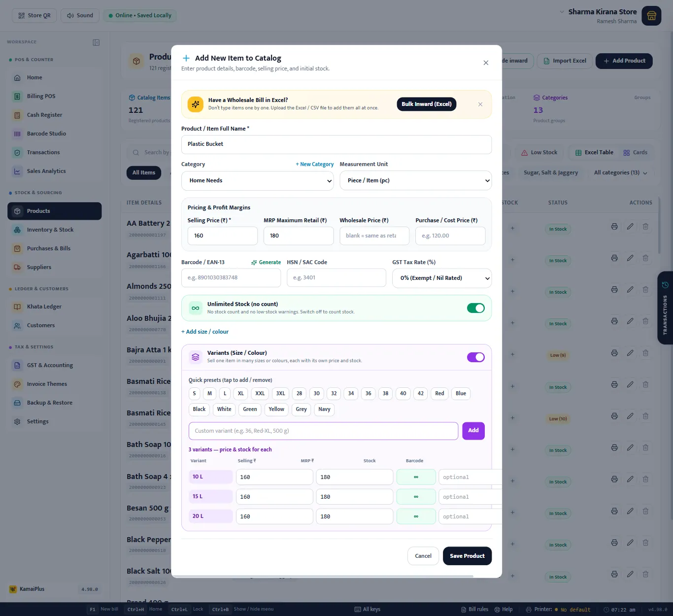Click the dialog's horizontal scrollbar
Image resolution: width=673 pixels, height=616 pixels.
pos(322,576)
